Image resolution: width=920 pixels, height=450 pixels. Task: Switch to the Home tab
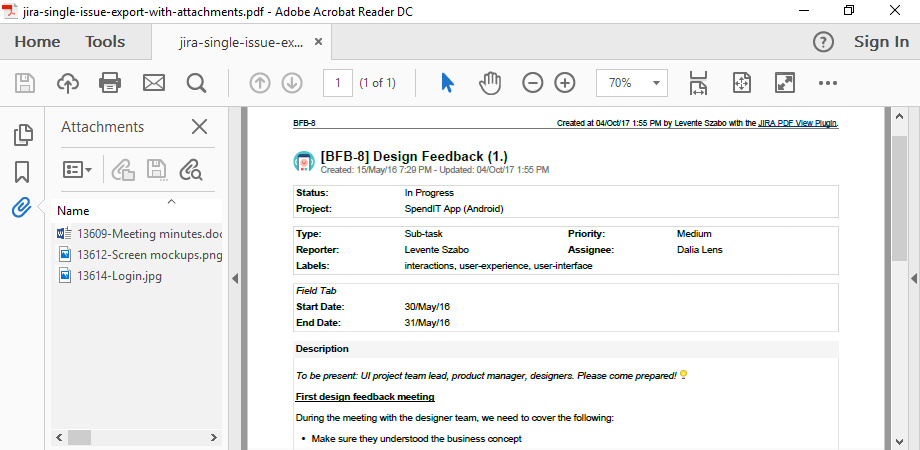pos(37,42)
